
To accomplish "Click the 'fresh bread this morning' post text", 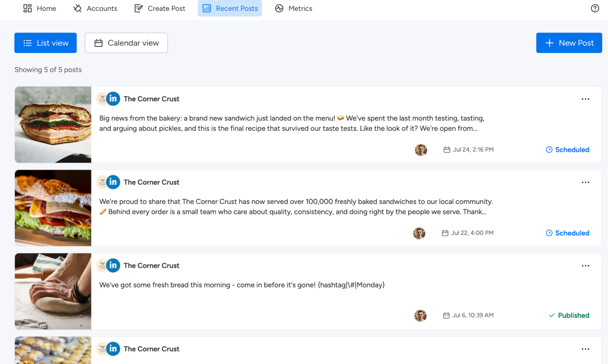I will tap(242, 285).
